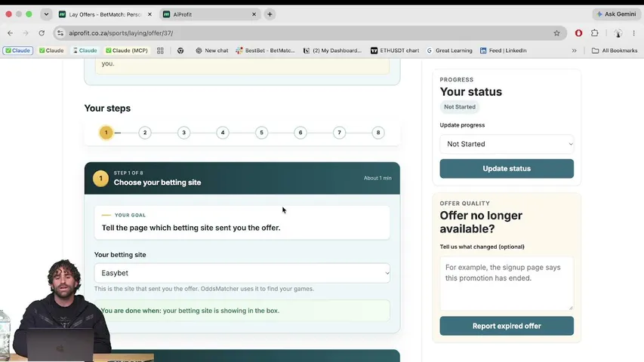644x362 pixels.
Task: Bookmark this page with the star icon
Action: [x=556, y=33]
